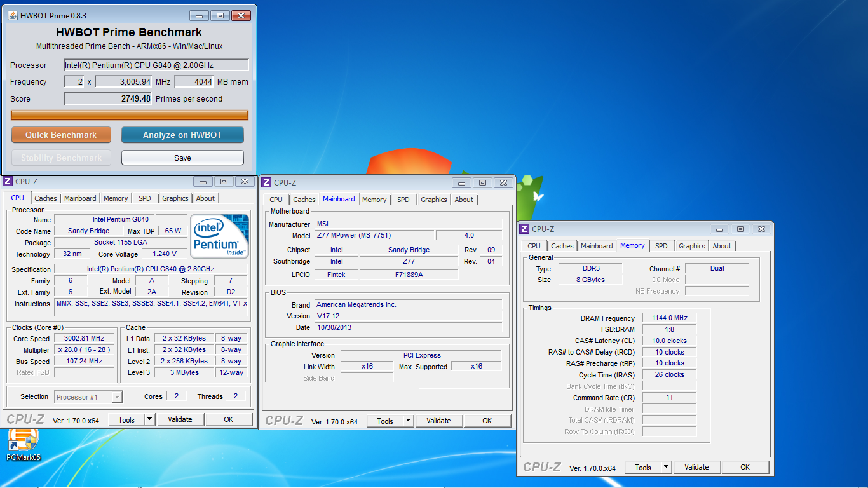Image resolution: width=868 pixels, height=488 pixels.
Task: Click the CPU-Z logo icon in CPU tab window title bar
Action: [8, 182]
